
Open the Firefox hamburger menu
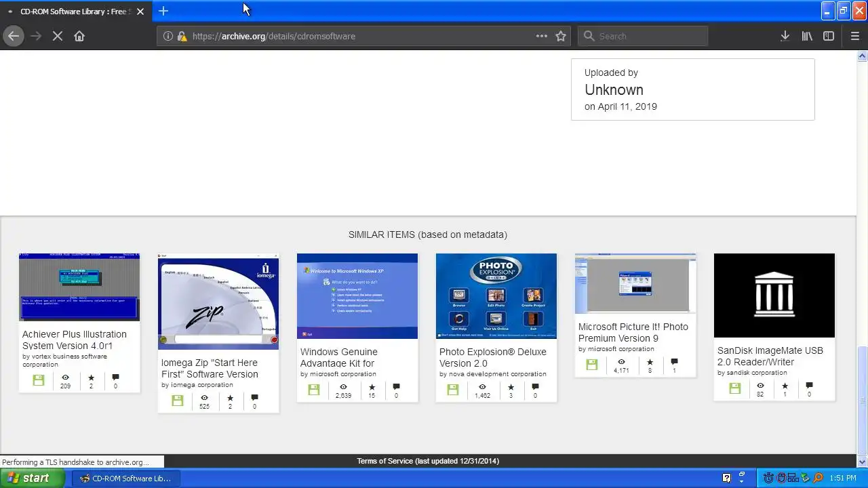pos(854,36)
